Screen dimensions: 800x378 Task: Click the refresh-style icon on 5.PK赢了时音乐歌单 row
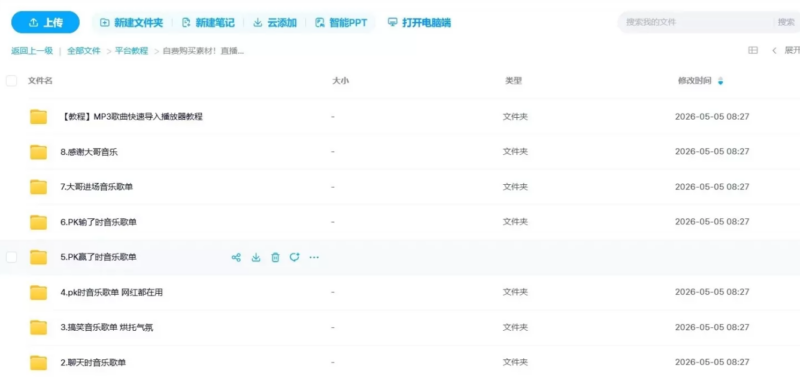tap(294, 257)
